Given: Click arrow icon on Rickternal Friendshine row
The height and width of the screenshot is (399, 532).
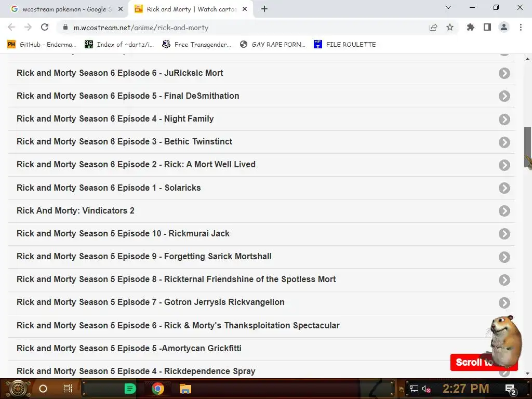Looking at the screenshot, I should [x=504, y=280].
